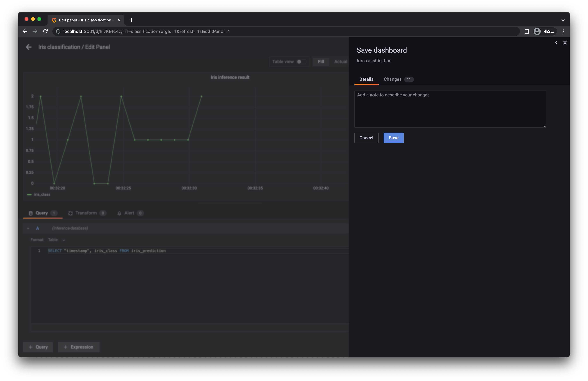
Task: Select the Actual display option
Action: click(340, 62)
